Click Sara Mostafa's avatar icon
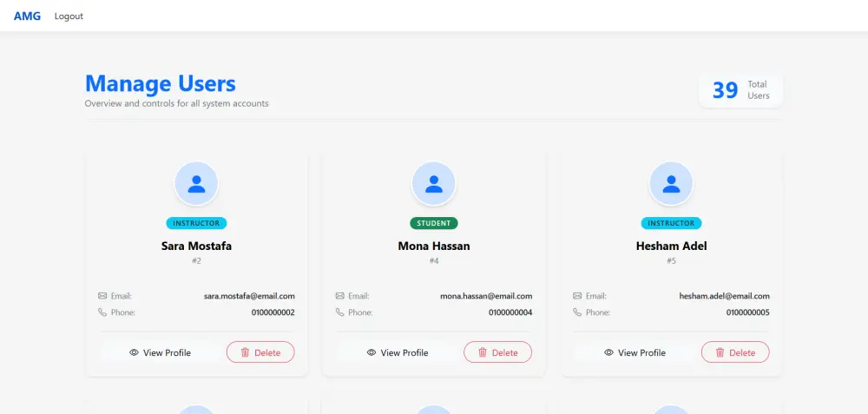The image size is (868, 414). [196, 184]
